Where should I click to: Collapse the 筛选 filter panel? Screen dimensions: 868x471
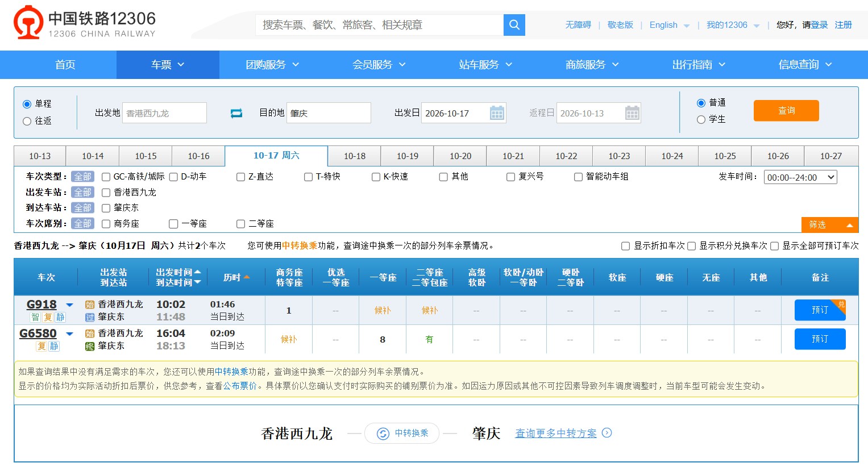point(830,225)
